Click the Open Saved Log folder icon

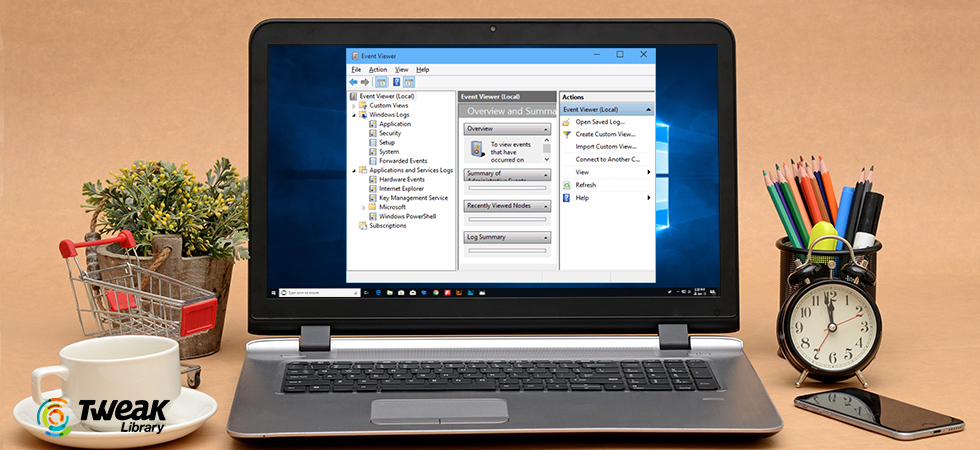click(566, 122)
